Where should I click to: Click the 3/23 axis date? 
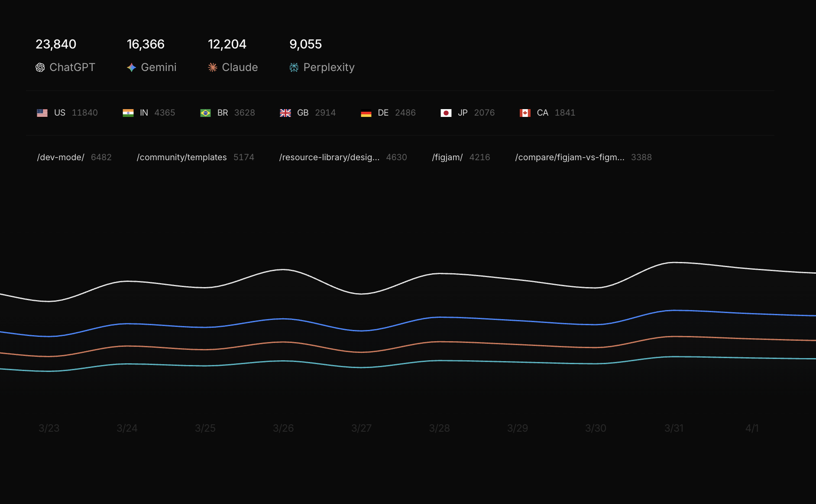pyautogui.click(x=49, y=428)
